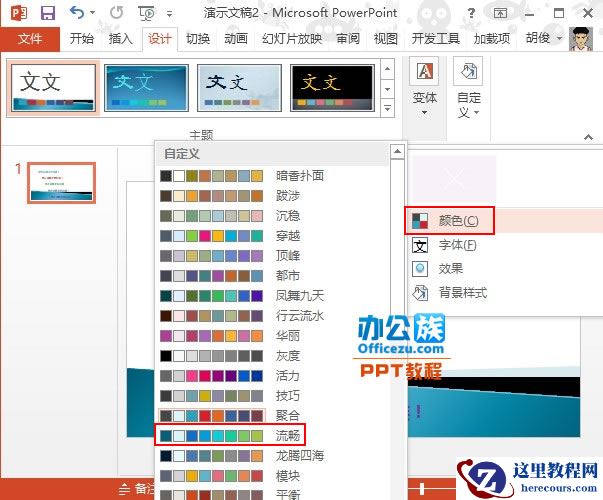This screenshot has width=603, height=500.
Task: Choose the 行云流水 color scheme
Action: coord(273,316)
